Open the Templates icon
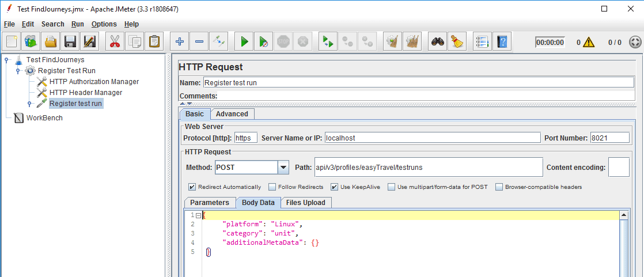 point(31,41)
